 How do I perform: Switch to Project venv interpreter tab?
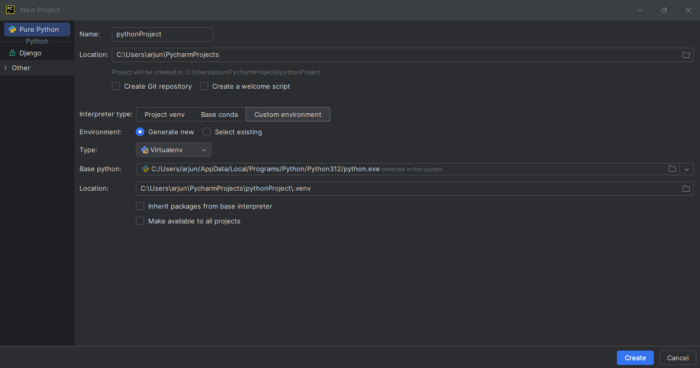[x=164, y=114]
